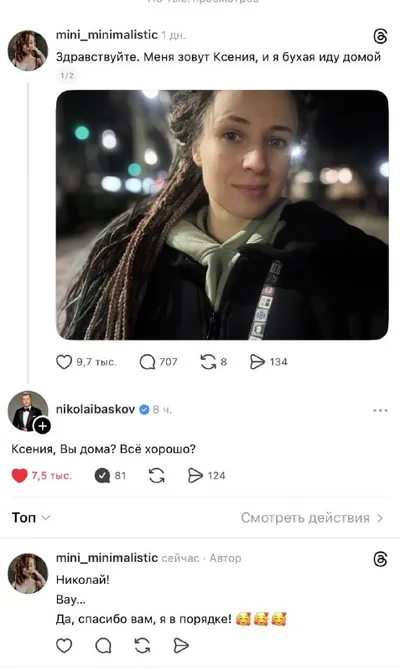Open comments on the 707-reply post
Image resolution: width=400 pixels, height=671 pixels.
(x=147, y=362)
